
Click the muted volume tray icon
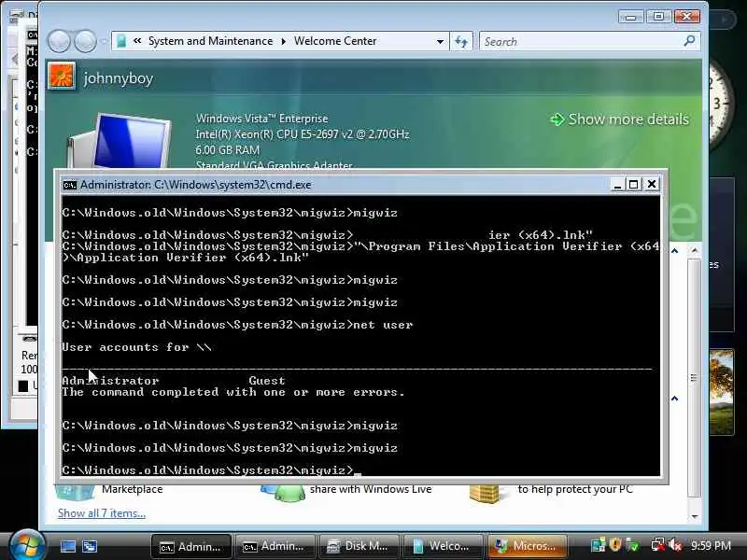[x=675, y=545]
